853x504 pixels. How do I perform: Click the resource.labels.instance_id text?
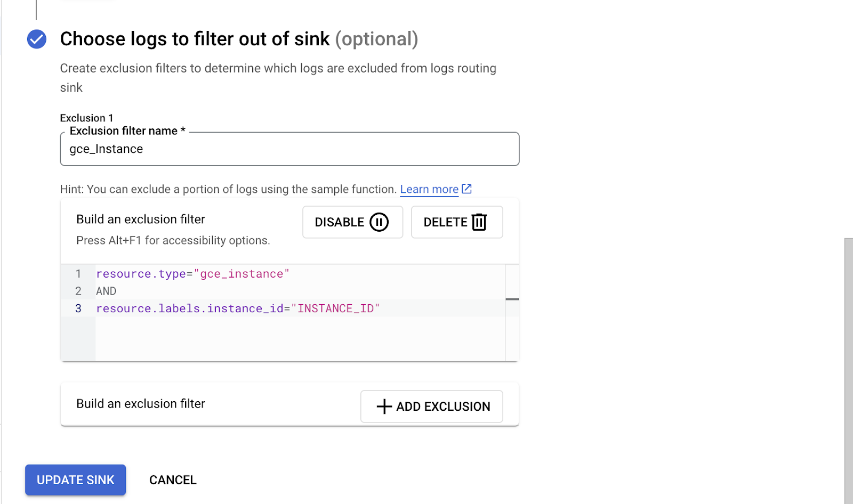tap(189, 308)
